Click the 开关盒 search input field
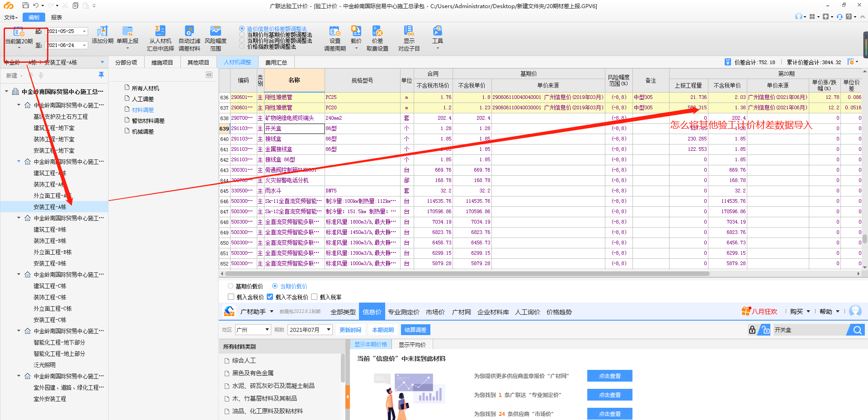The image size is (868, 420). [x=809, y=330]
